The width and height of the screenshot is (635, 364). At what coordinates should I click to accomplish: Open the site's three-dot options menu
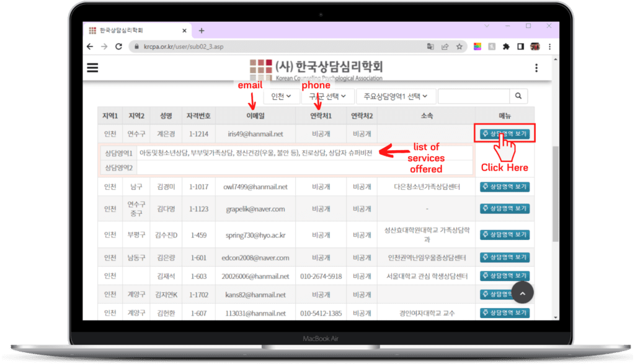coord(536,68)
